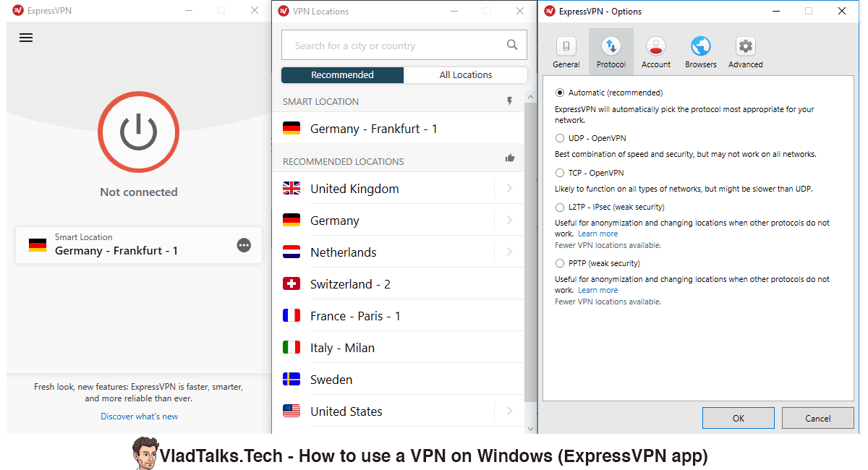Select the PPTP (weak security) protocol

pyautogui.click(x=560, y=263)
